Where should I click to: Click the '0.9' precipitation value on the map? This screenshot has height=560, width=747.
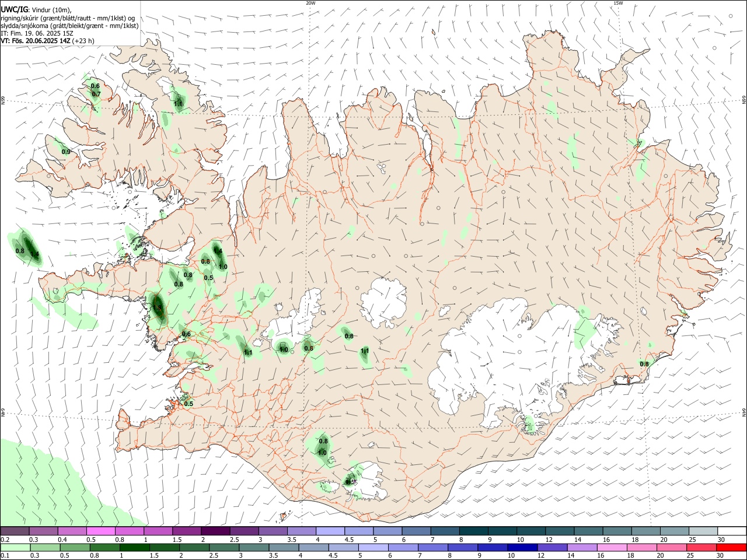click(66, 152)
